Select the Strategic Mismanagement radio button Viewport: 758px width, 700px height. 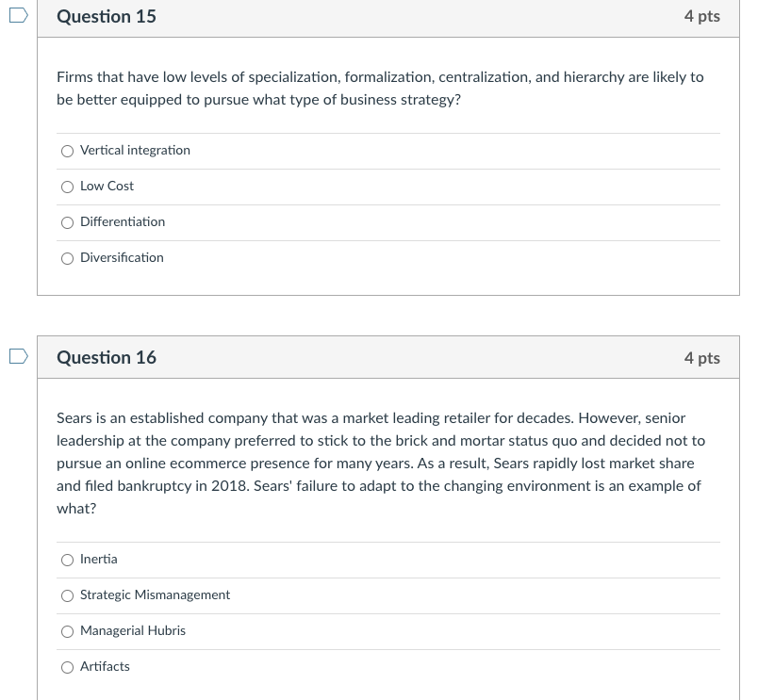point(67,595)
